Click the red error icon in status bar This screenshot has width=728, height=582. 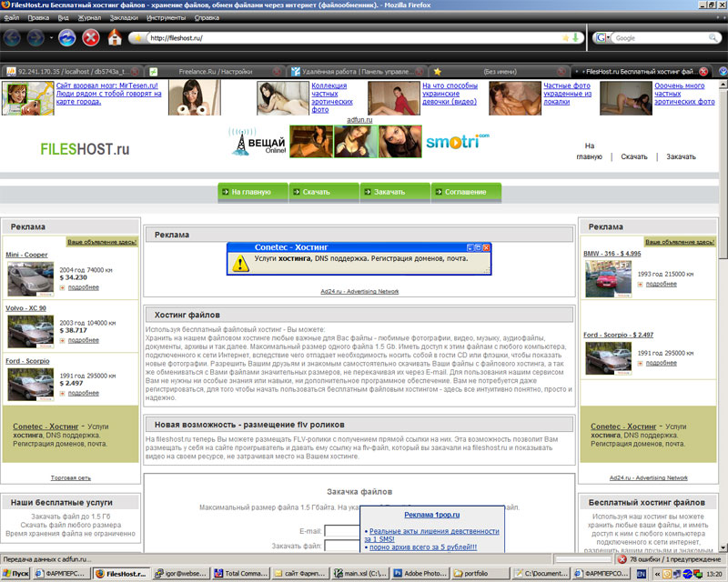[622, 559]
